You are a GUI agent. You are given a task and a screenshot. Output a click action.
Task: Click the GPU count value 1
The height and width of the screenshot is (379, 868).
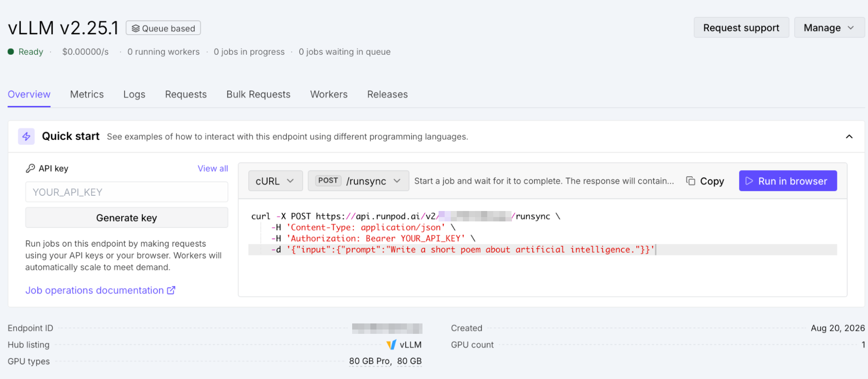pyautogui.click(x=863, y=345)
